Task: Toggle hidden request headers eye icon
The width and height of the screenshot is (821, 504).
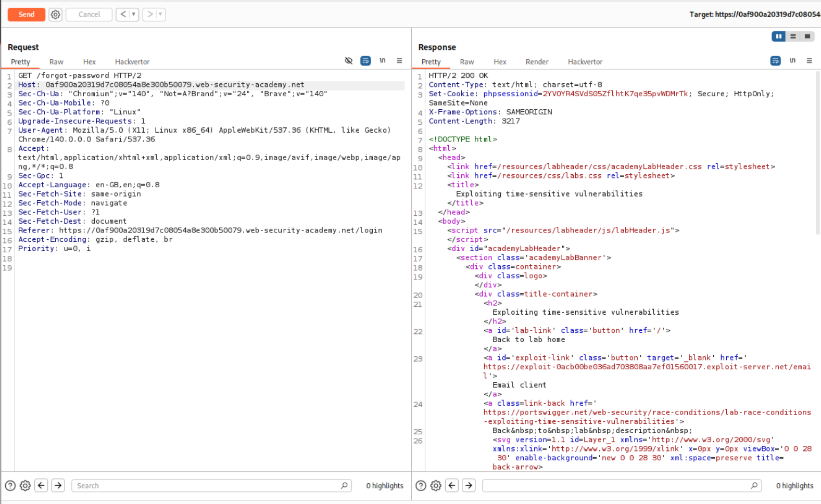Action: pos(349,61)
